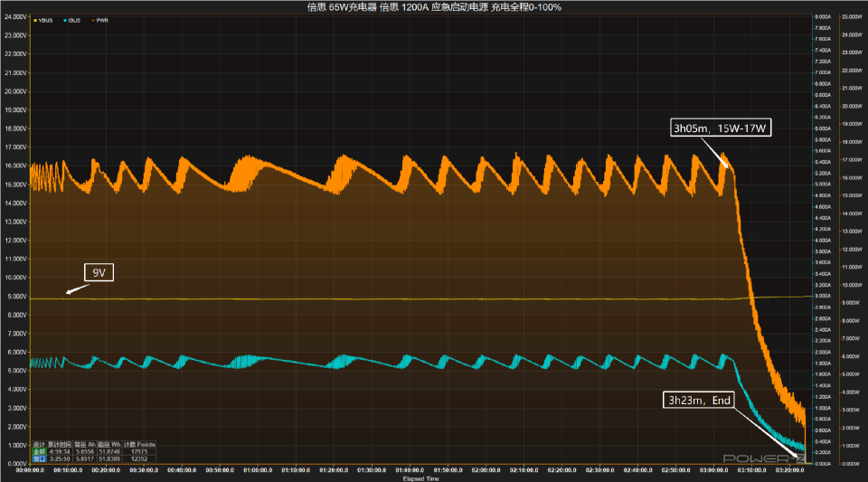
Task: Click the 4:59:34 total time cell
Action: 60,451
